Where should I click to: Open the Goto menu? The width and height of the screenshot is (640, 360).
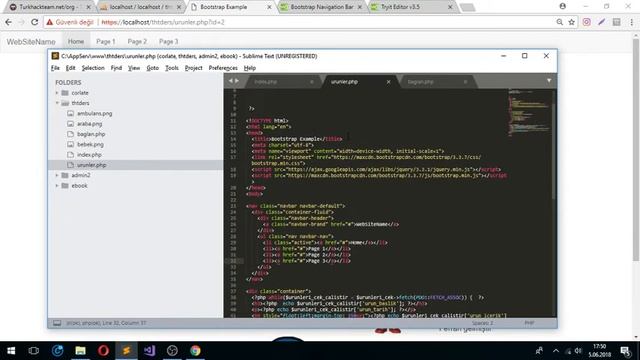pyautogui.click(x=153, y=68)
